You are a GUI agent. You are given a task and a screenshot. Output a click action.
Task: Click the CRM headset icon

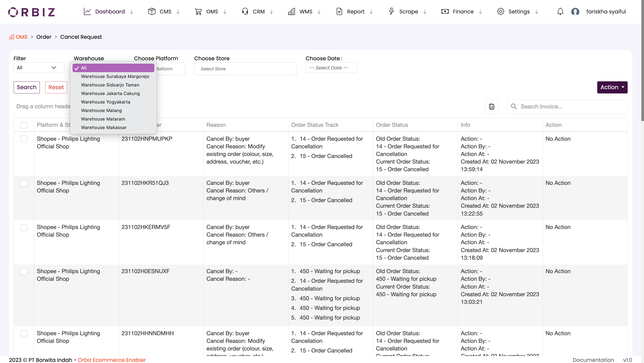coord(245,11)
